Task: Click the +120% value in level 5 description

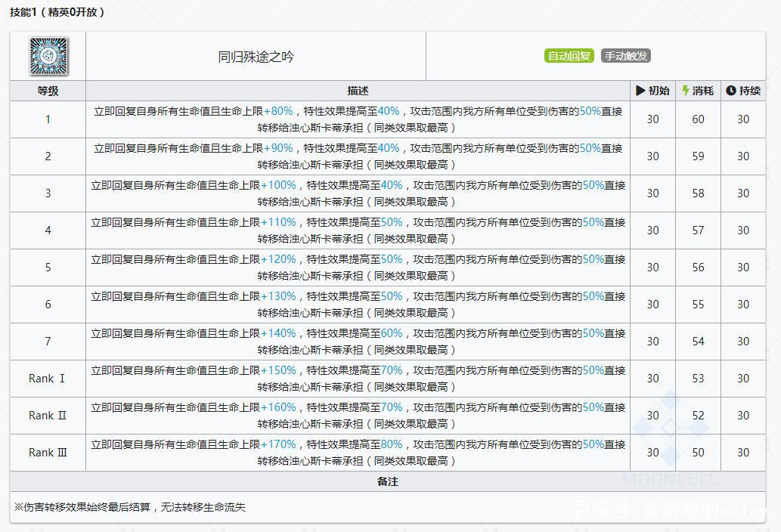Action: (x=278, y=259)
